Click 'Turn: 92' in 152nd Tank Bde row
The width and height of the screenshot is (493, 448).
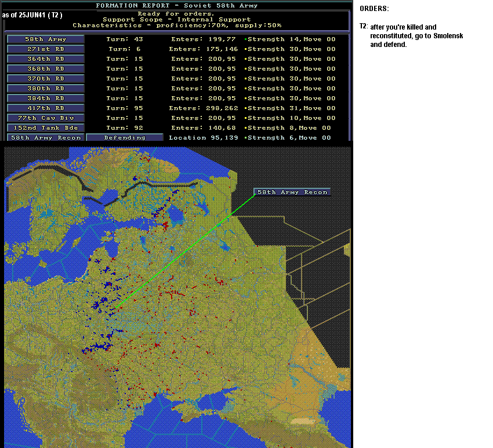(x=125, y=128)
